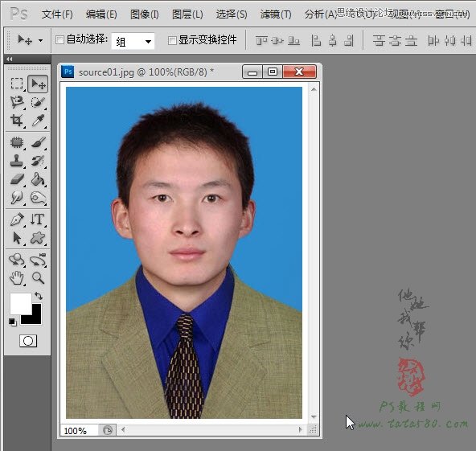Select the Custom Shape tool

tap(38, 238)
